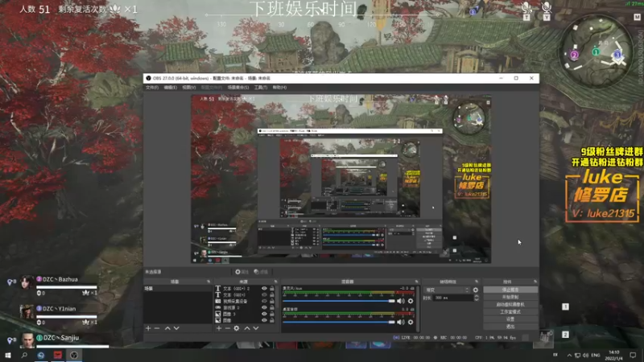The height and width of the screenshot is (362, 644).
Task: Open the scene transition type dropdown
Action: coord(447,290)
